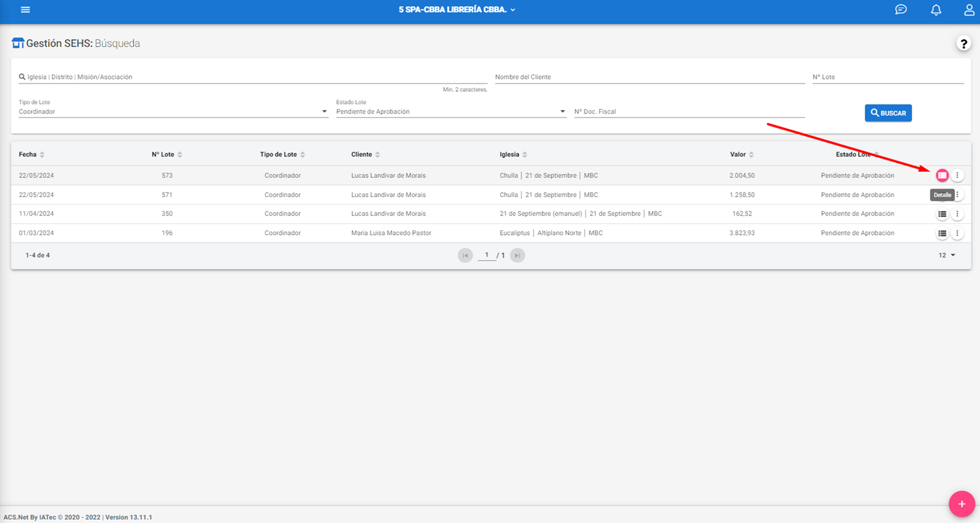Click the help question mark icon
This screenshot has height=523, width=980.
[x=963, y=44]
